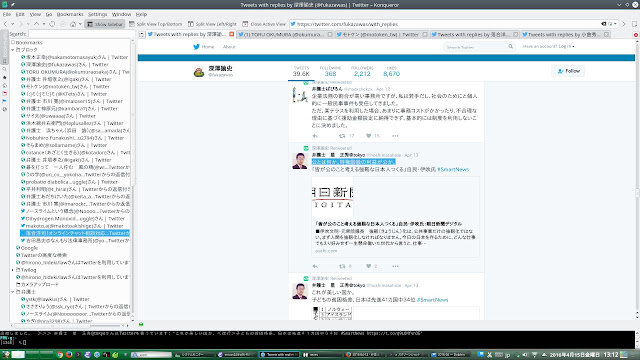Switch to TORU OKUMURA tab
Viewport: 640px width, 360px height.
pyautogui.click(x=284, y=35)
